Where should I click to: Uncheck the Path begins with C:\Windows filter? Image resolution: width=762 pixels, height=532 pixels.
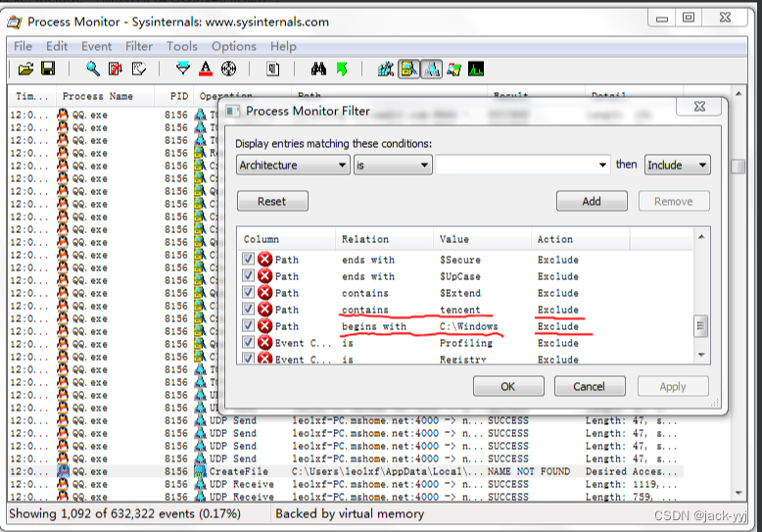(x=249, y=325)
